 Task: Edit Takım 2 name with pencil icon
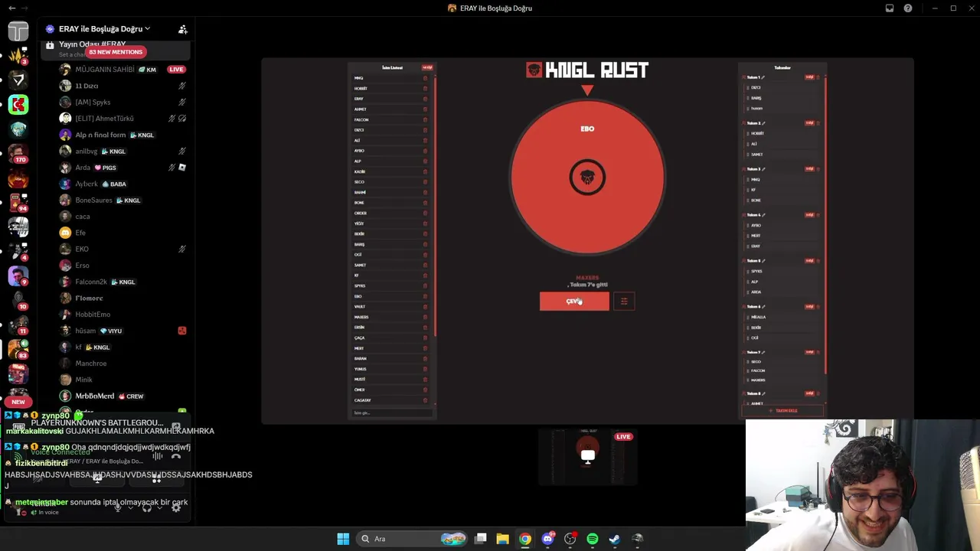point(763,123)
